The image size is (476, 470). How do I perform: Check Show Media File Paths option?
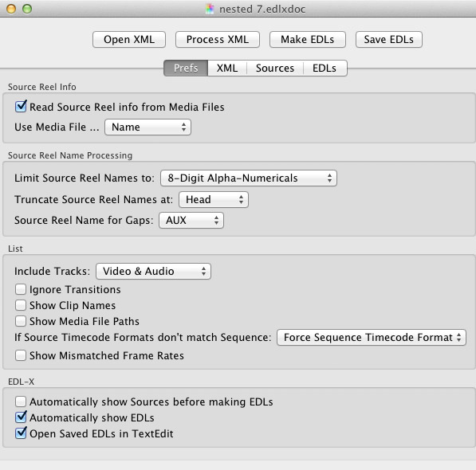point(21,321)
